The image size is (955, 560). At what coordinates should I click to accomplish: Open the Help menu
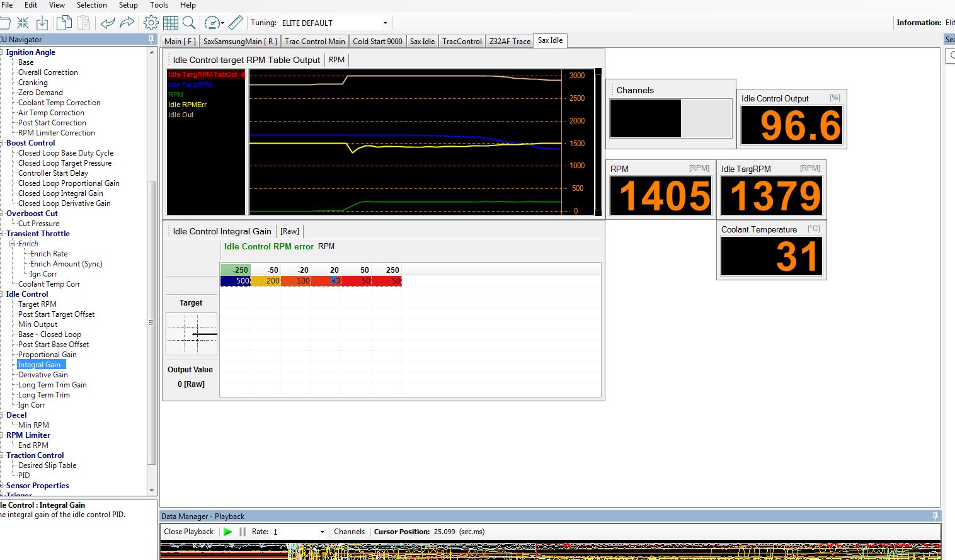point(188,5)
